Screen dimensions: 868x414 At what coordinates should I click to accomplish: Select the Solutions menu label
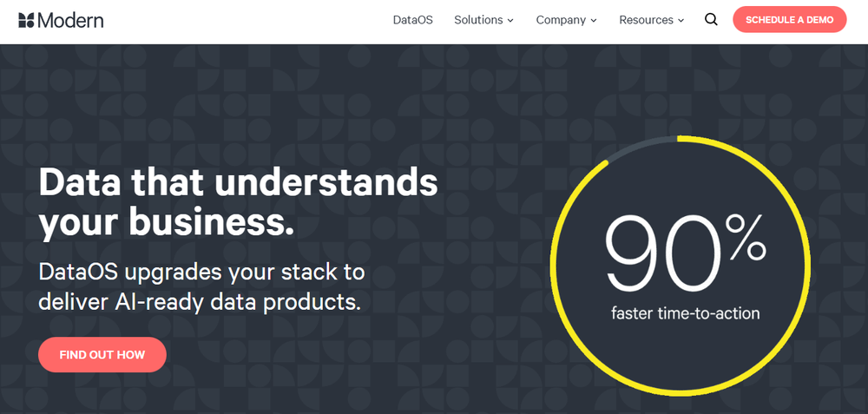pos(478,20)
